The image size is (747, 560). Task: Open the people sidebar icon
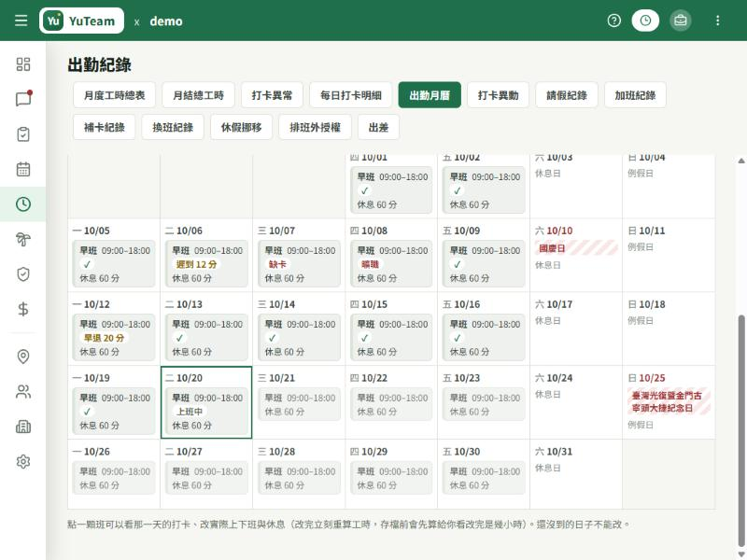point(22,391)
